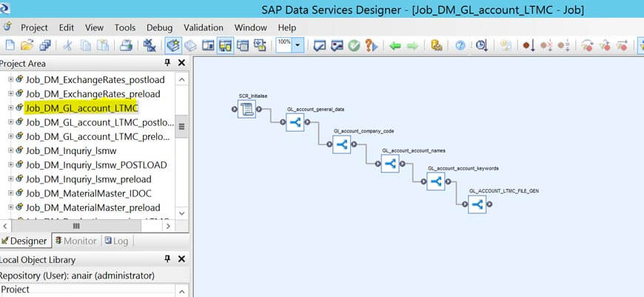
Task: Switch to the Designer tab
Action: (25, 241)
